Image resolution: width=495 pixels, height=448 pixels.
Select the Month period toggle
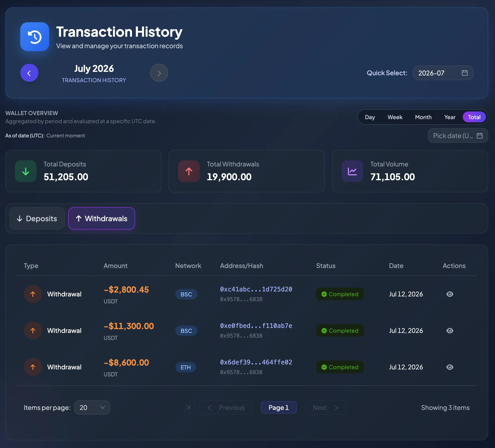coord(423,117)
